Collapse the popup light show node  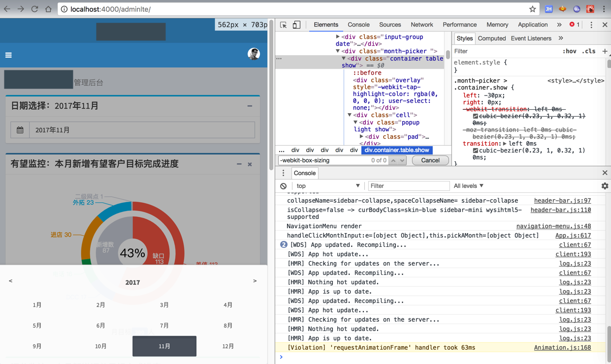click(355, 122)
